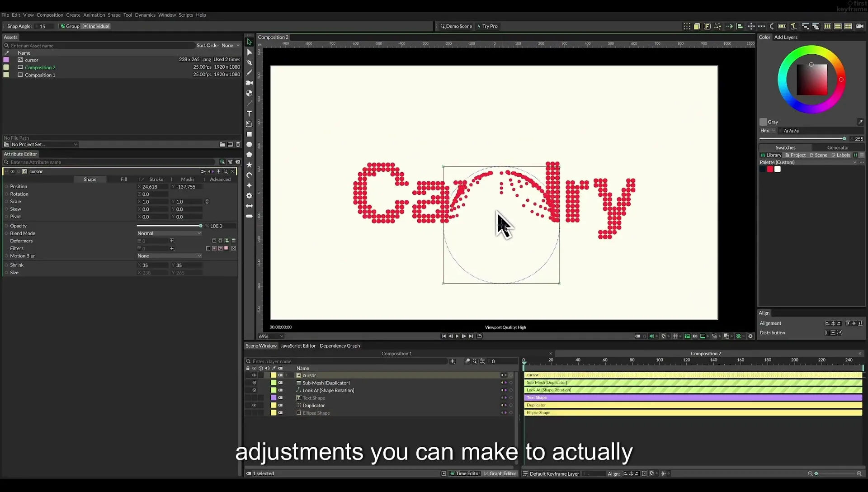The height and width of the screenshot is (492, 868).
Task: Enable Group snapping mode
Action: pyautogui.click(x=70, y=26)
